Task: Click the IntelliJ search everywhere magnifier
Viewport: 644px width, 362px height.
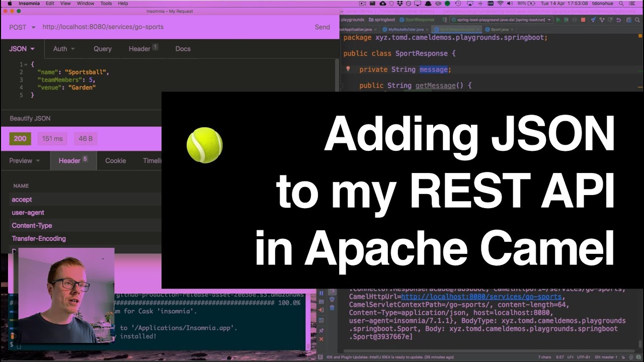Action: (x=637, y=20)
